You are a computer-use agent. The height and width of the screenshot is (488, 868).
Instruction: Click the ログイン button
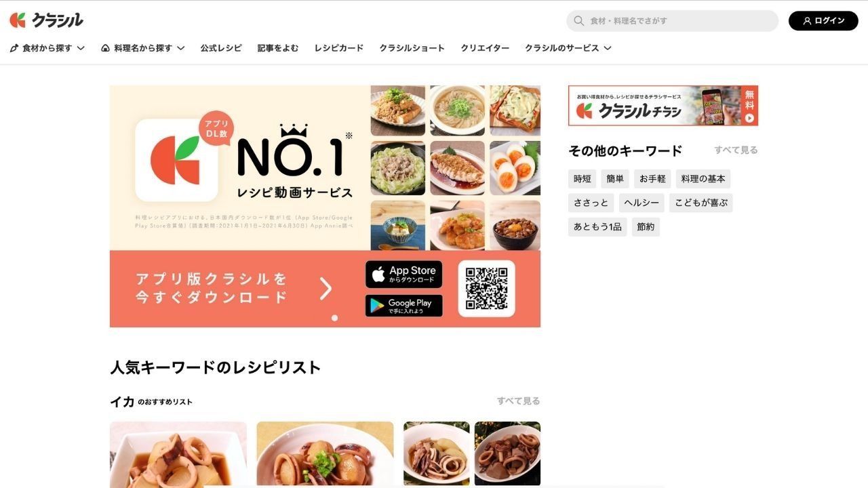(823, 21)
